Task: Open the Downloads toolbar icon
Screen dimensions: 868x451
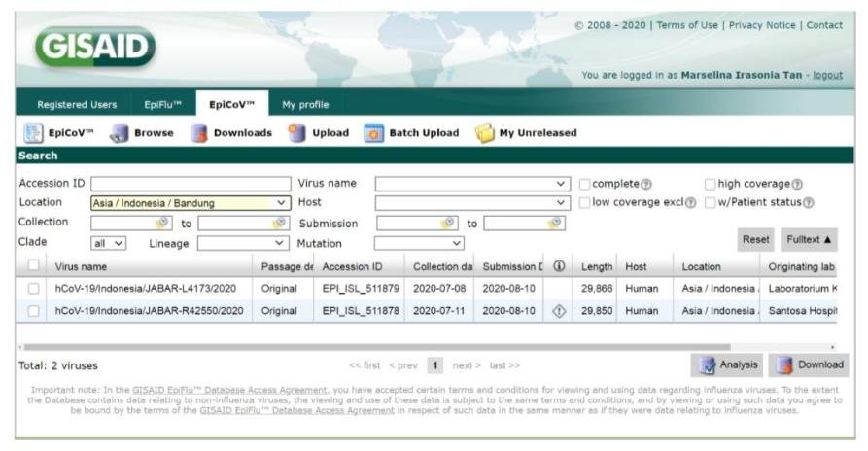Action: pos(197,133)
